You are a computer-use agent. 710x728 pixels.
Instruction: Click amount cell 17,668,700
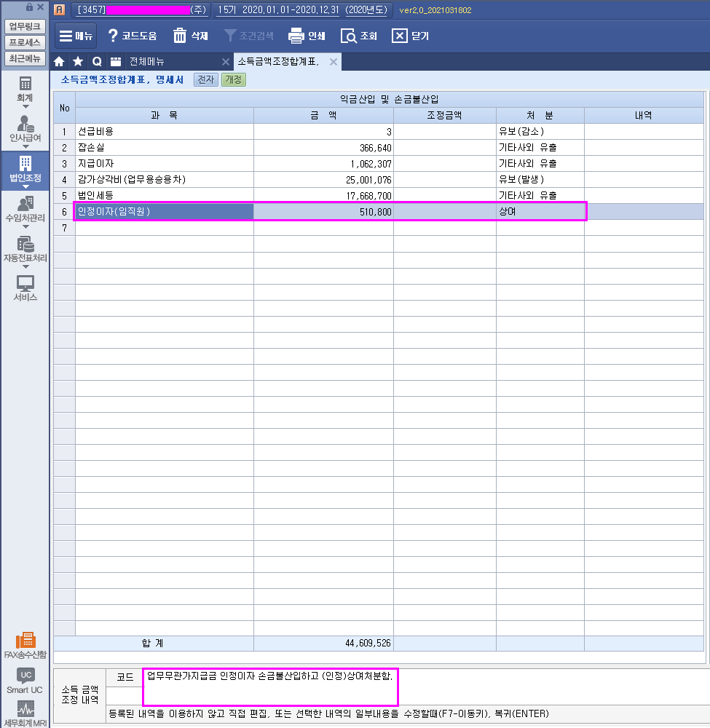click(323, 195)
